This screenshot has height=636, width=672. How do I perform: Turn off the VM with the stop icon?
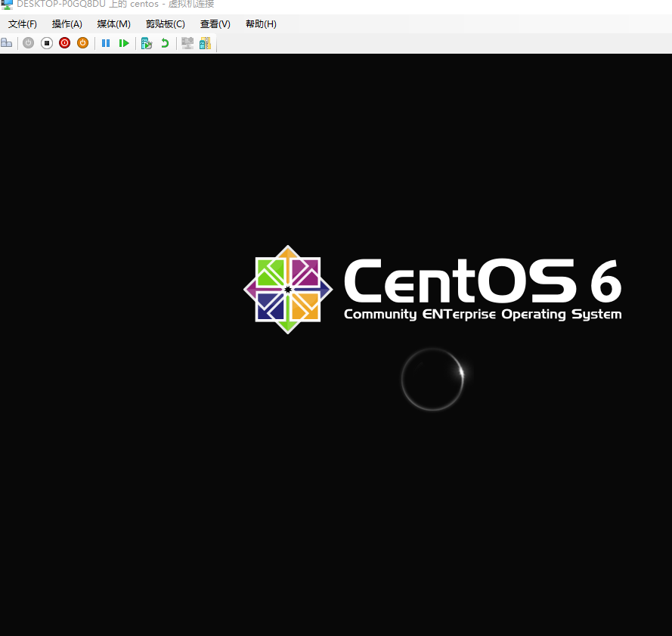(x=46, y=43)
